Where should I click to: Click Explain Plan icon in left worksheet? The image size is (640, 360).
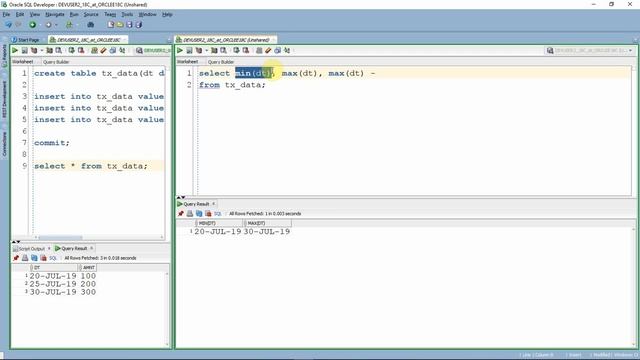coord(34,50)
